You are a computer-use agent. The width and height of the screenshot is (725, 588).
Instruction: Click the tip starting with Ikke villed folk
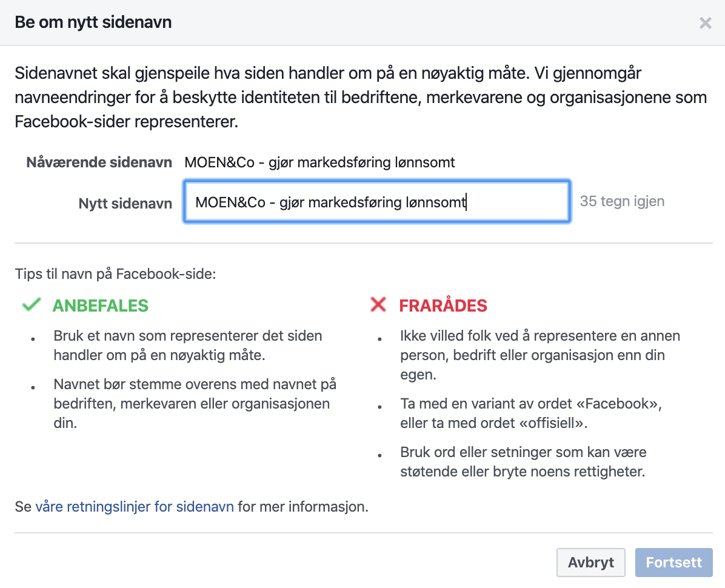coord(540,355)
